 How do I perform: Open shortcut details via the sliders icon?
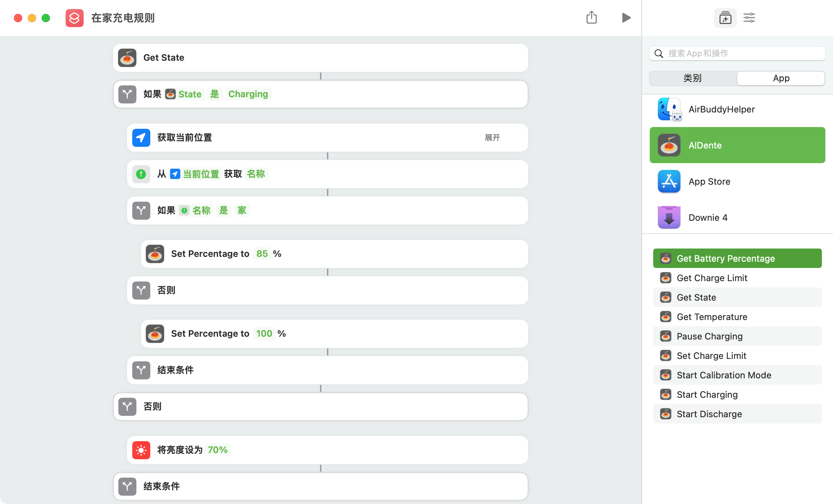click(749, 18)
